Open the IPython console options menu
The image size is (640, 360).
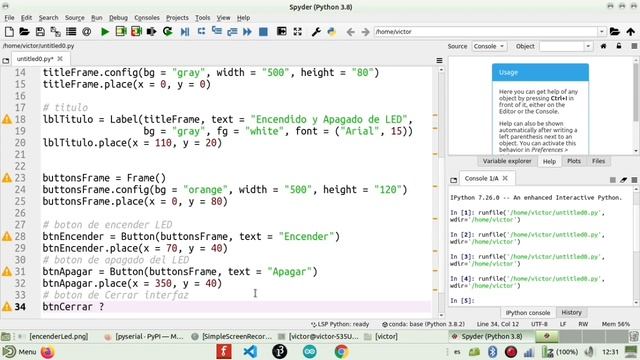click(x=634, y=180)
